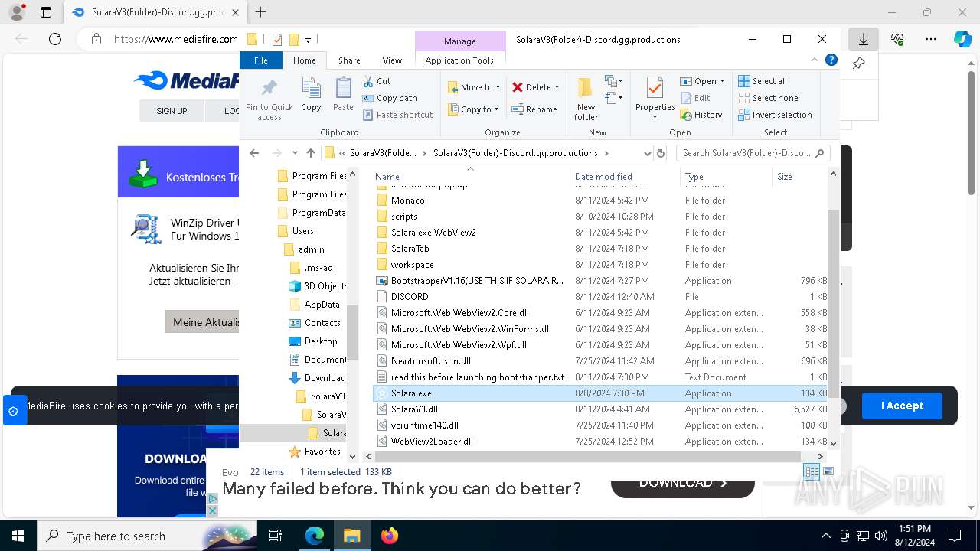
Task: Select the Solara.exe file
Action: click(x=601, y=393)
